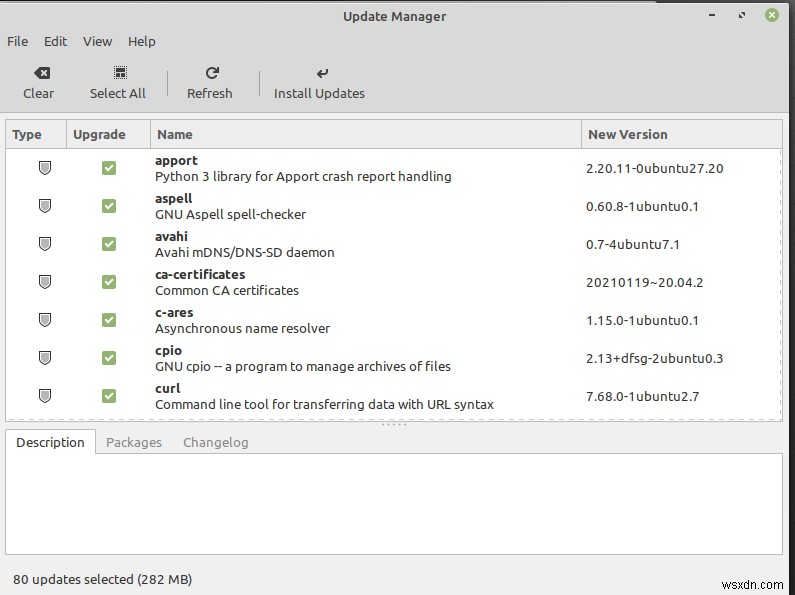Viewport: 795px width, 595px height.
Task: Select the cpio package name
Action: (x=168, y=351)
